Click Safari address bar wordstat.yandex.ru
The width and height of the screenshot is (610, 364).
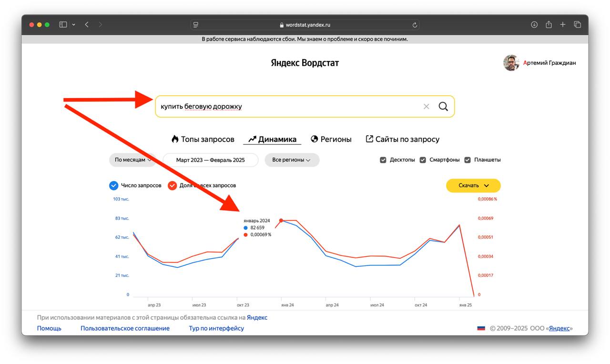coord(305,25)
